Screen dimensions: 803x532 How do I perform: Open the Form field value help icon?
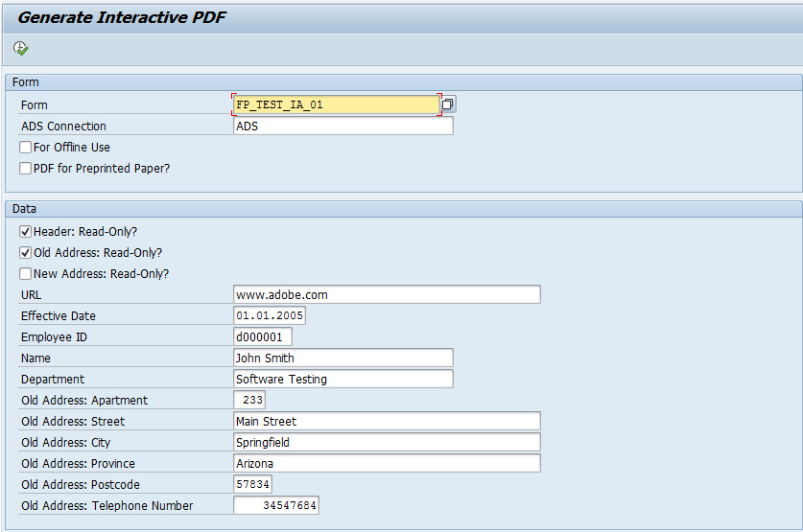[448, 104]
